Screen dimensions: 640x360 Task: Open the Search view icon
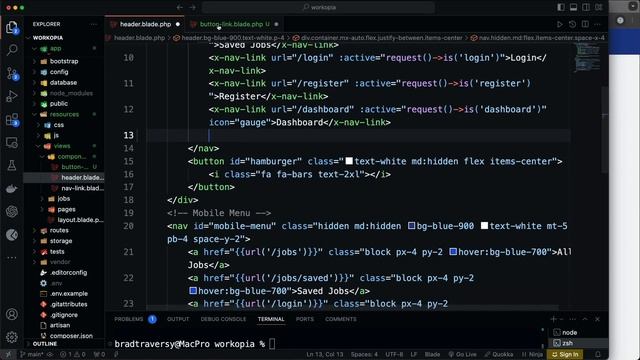[12, 50]
